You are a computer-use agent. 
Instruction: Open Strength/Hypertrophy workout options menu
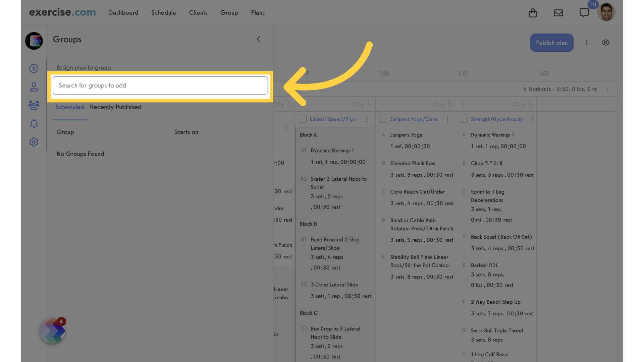point(532,119)
